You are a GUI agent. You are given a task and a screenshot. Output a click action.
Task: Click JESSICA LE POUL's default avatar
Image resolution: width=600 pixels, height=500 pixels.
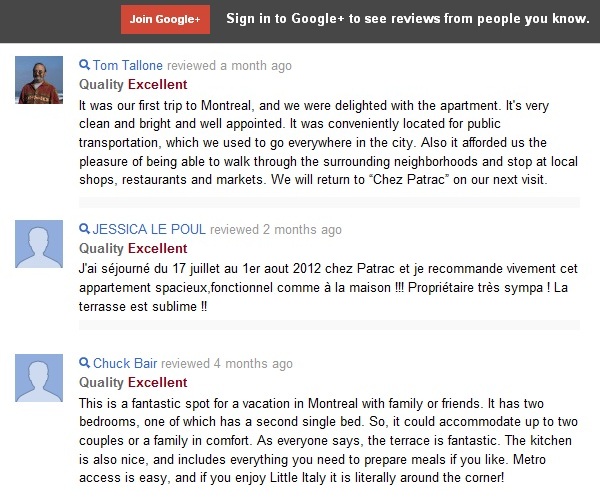pyautogui.click(x=39, y=244)
